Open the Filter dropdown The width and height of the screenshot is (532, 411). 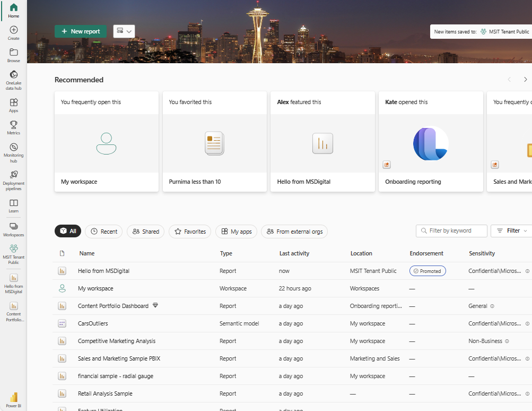(511, 230)
